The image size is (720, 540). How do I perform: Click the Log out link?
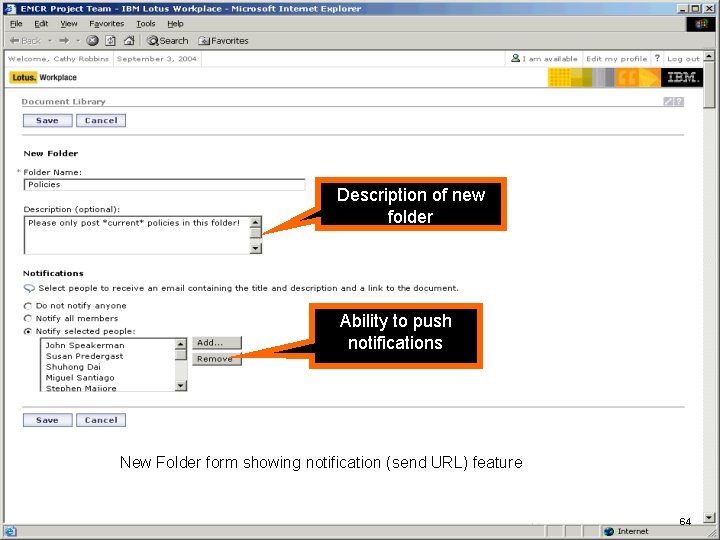click(683, 59)
